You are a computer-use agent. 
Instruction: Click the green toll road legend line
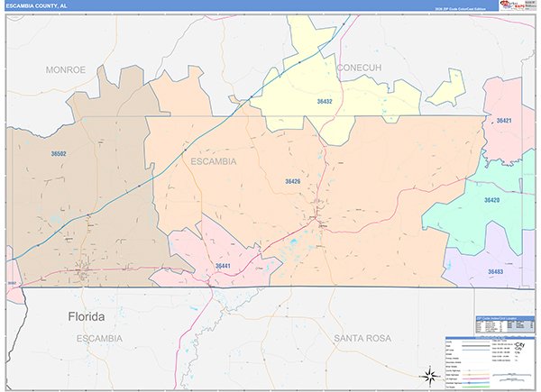[476, 387]
